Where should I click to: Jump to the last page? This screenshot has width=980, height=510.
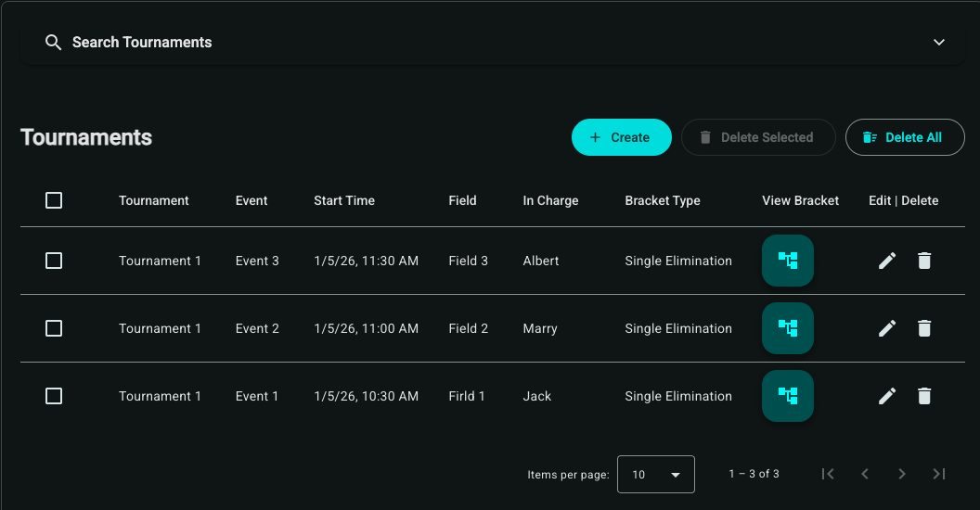pos(939,474)
